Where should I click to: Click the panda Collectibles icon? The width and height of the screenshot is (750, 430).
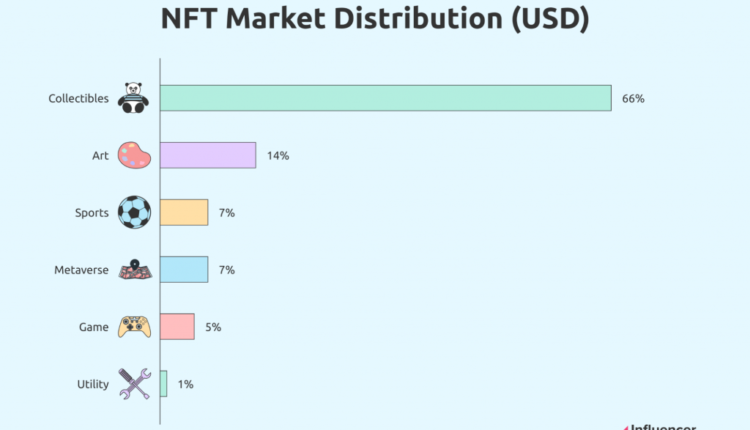click(134, 98)
